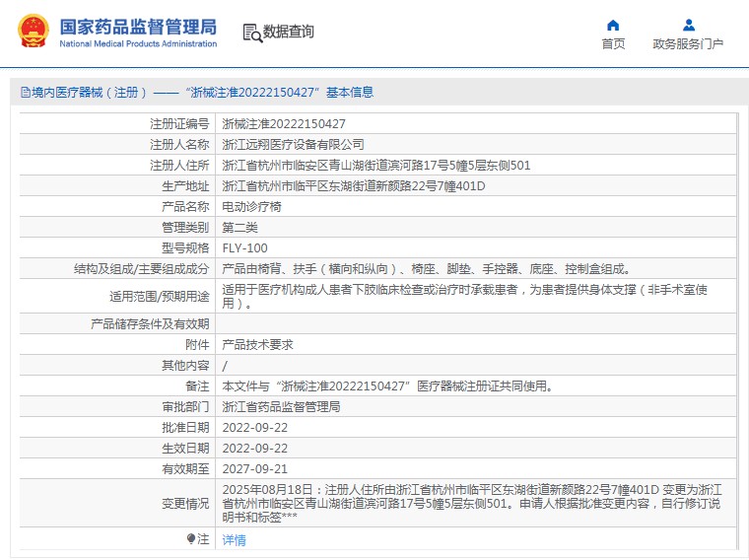Click the 审批部门 label
Screen dimensions: 749x560
coord(185,406)
